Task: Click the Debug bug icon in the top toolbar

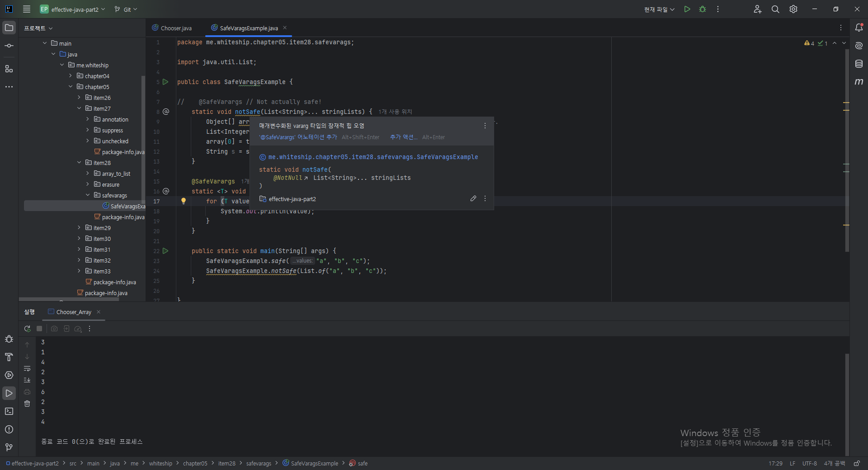Action: [703, 9]
